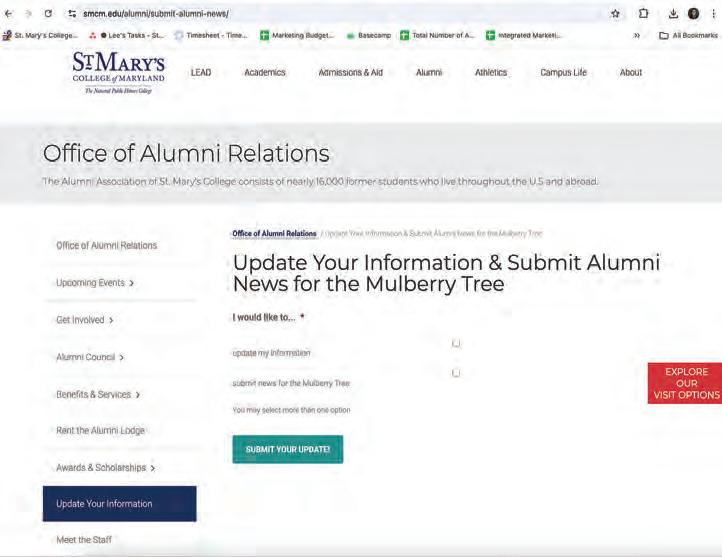The height and width of the screenshot is (557, 722).
Task: Open the Basecamp bookmark
Action: 368,35
